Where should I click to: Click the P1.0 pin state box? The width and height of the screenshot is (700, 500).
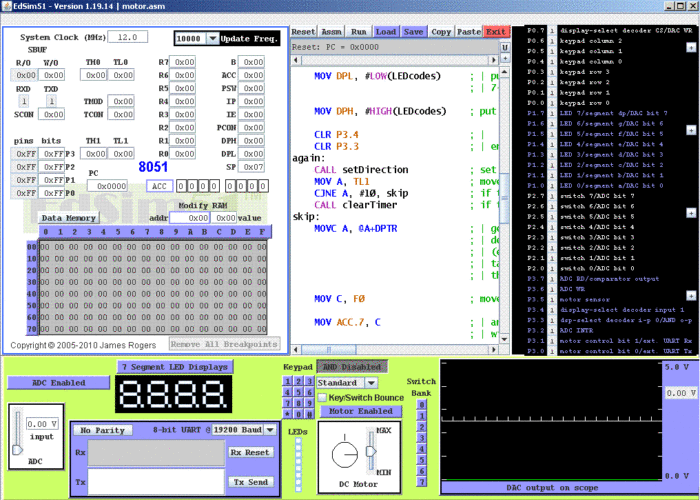(552, 186)
